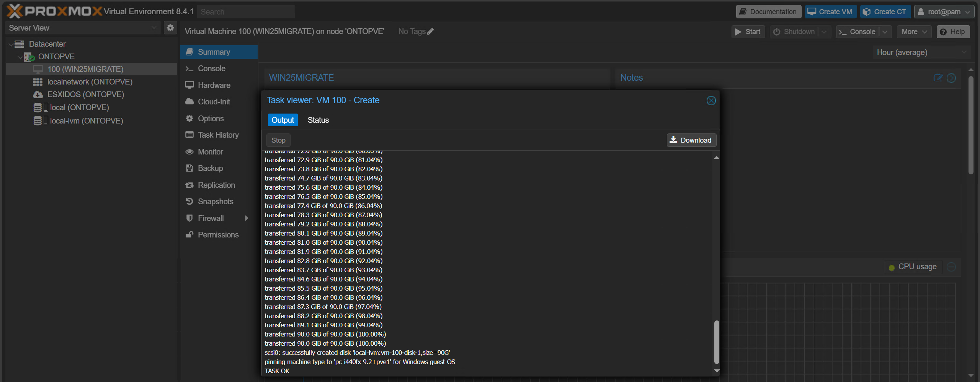Click the 'scsi0: successfully created disk' line

(357, 353)
